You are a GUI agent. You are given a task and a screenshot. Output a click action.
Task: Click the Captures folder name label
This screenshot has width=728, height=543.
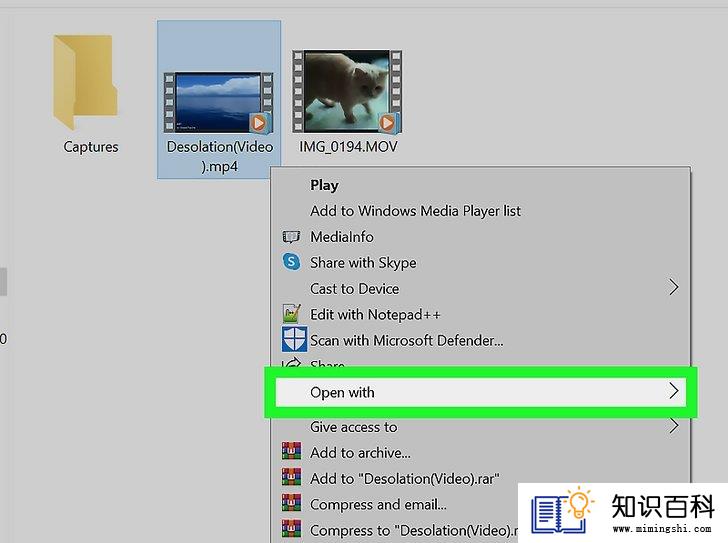(91, 147)
